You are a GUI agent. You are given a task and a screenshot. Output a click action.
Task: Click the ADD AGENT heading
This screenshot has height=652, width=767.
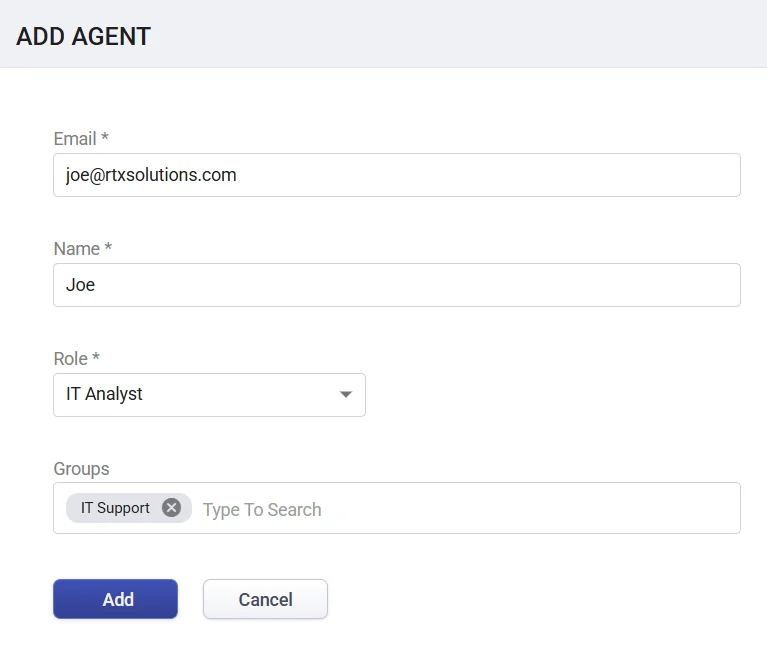click(84, 37)
